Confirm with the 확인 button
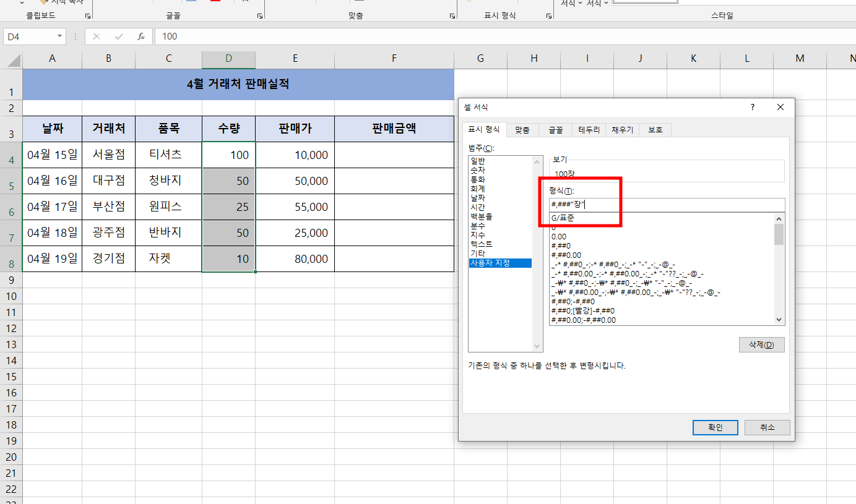The height and width of the screenshot is (504, 856). coord(715,427)
